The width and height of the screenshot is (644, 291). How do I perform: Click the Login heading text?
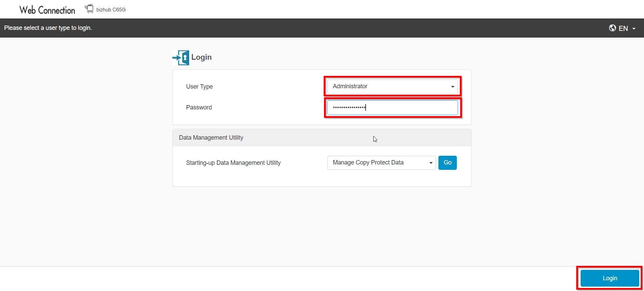click(x=201, y=57)
